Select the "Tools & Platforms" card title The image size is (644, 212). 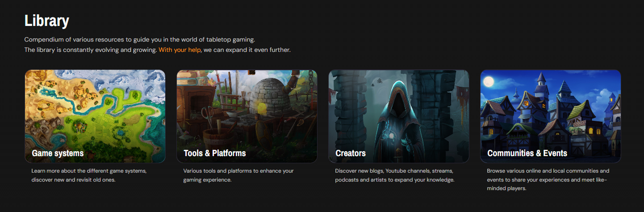coord(215,153)
